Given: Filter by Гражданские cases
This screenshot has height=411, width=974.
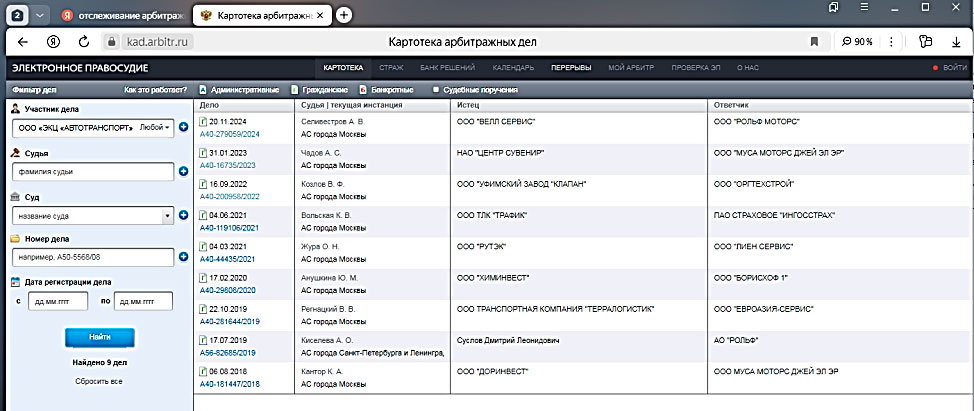Looking at the screenshot, I should click(319, 90).
